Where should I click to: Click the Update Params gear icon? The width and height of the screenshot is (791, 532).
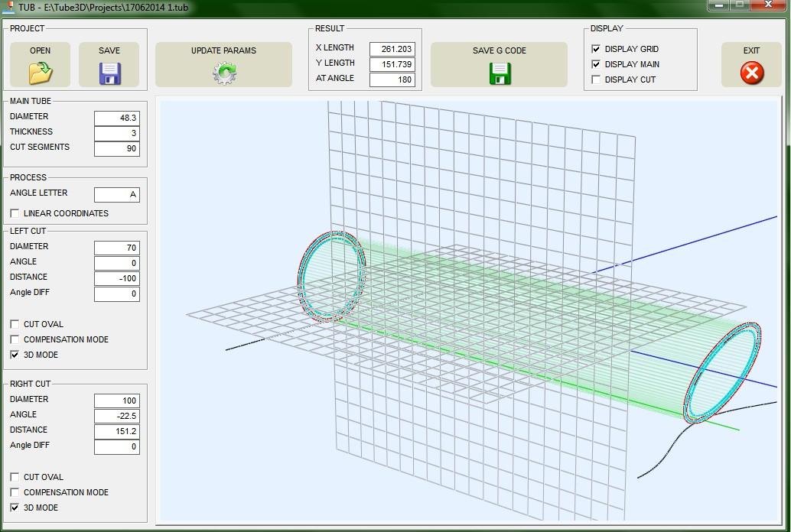(x=223, y=73)
